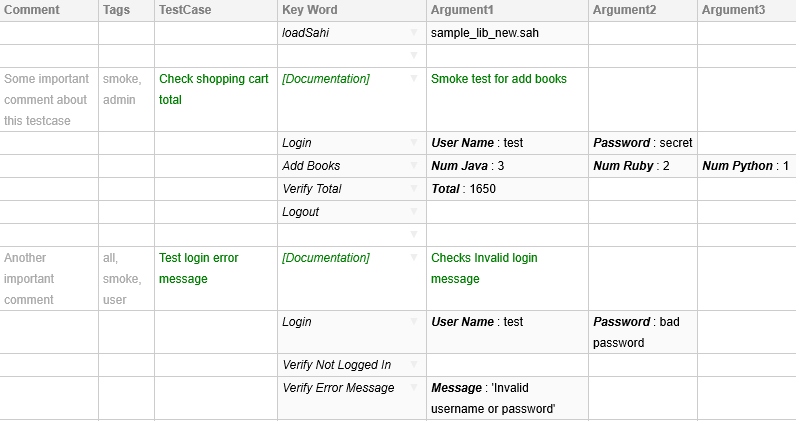Select the 'Total : 1650' argument cell

463,189
